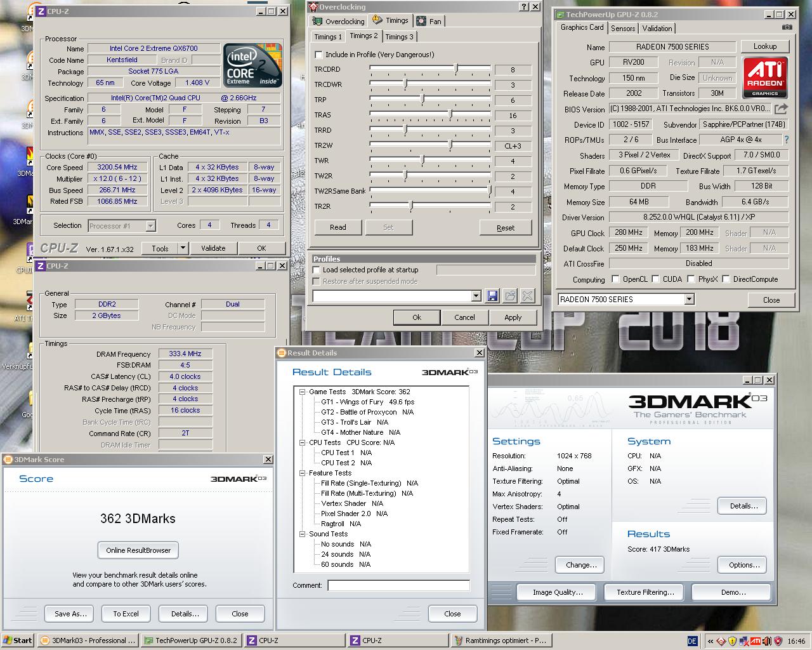Open the Sensors tab in GPU-Z
The height and width of the screenshot is (650, 812).
tap(622, 29)
